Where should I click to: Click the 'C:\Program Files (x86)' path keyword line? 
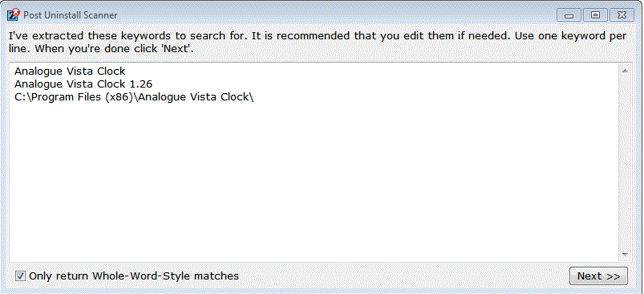coord(134,97)
